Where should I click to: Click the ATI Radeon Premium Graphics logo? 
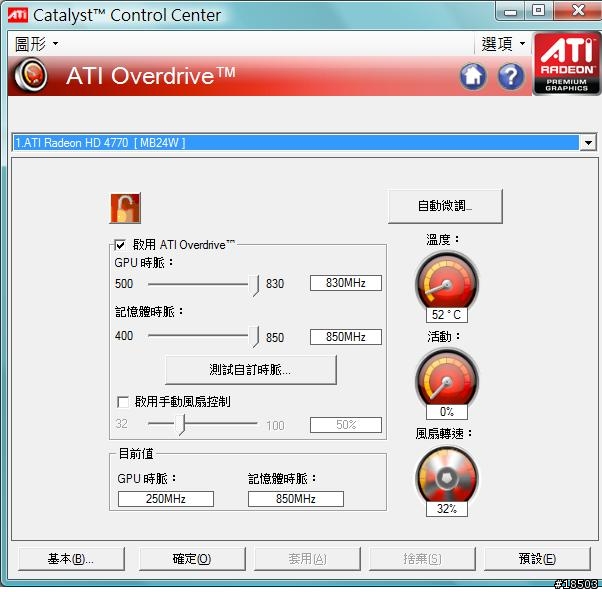(566, 64)
